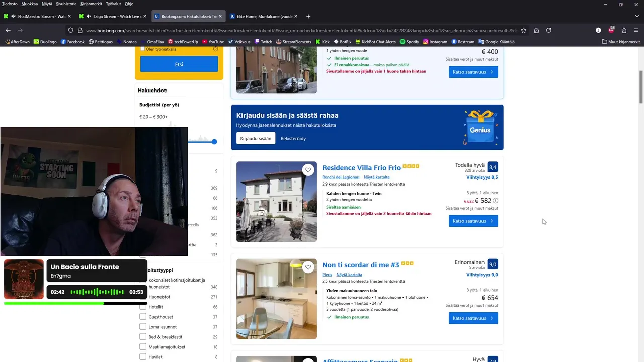Open the Pieris location link
644x362 pixels.
(327, 275)
